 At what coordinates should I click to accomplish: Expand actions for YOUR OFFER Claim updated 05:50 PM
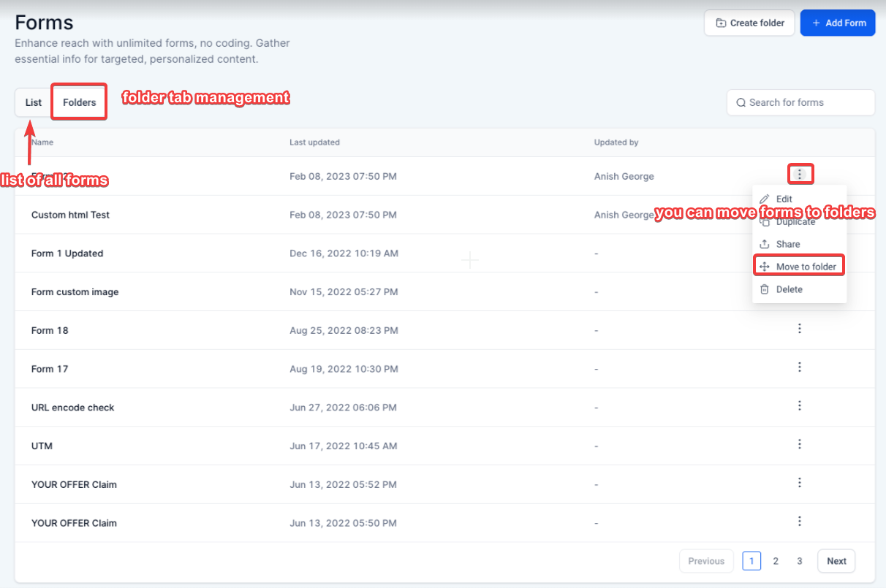(800, 522)
